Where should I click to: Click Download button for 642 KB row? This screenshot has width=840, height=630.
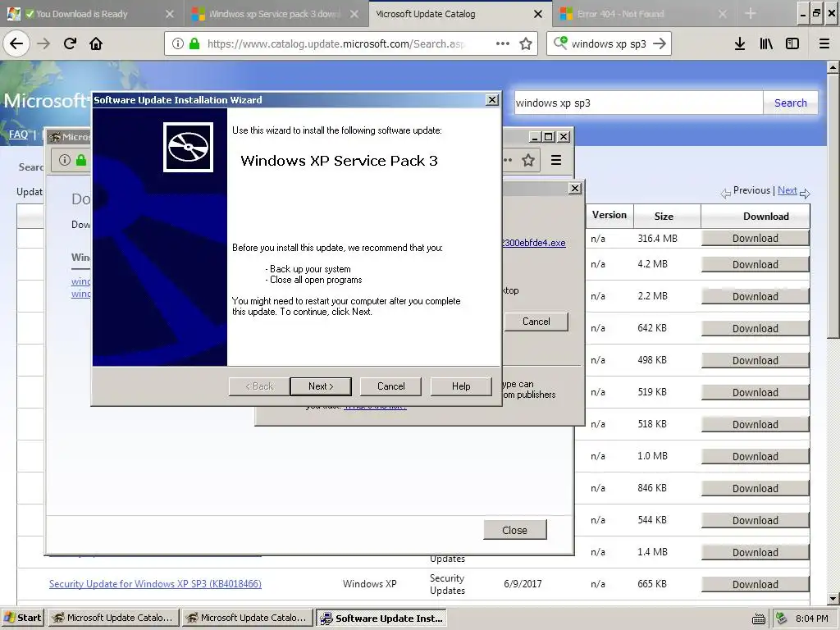pos(756,328)
